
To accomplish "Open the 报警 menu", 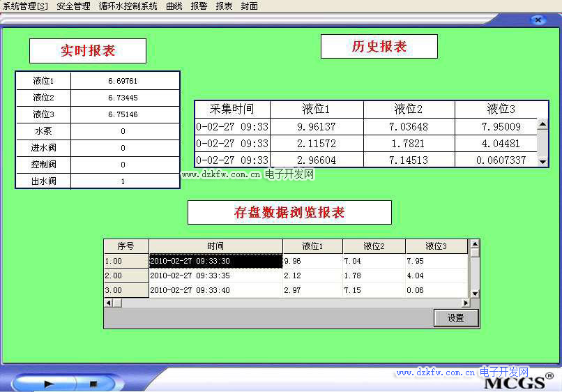I will 199,6.
